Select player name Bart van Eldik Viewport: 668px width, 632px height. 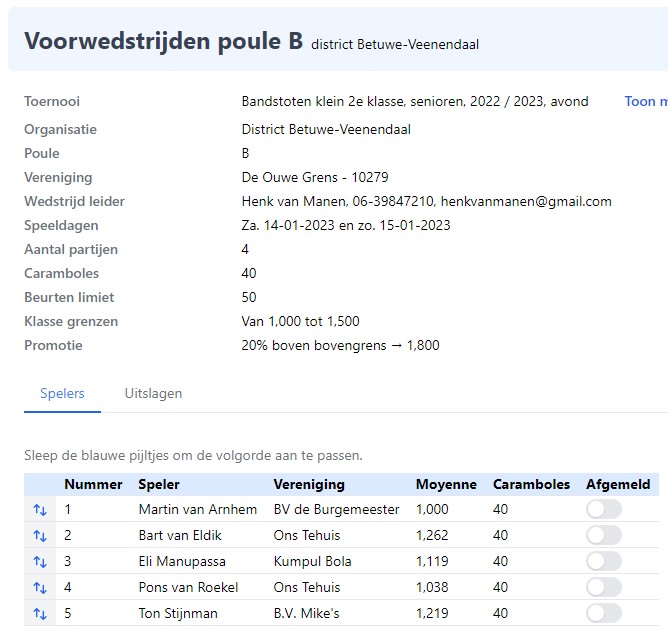pos(180,535)
